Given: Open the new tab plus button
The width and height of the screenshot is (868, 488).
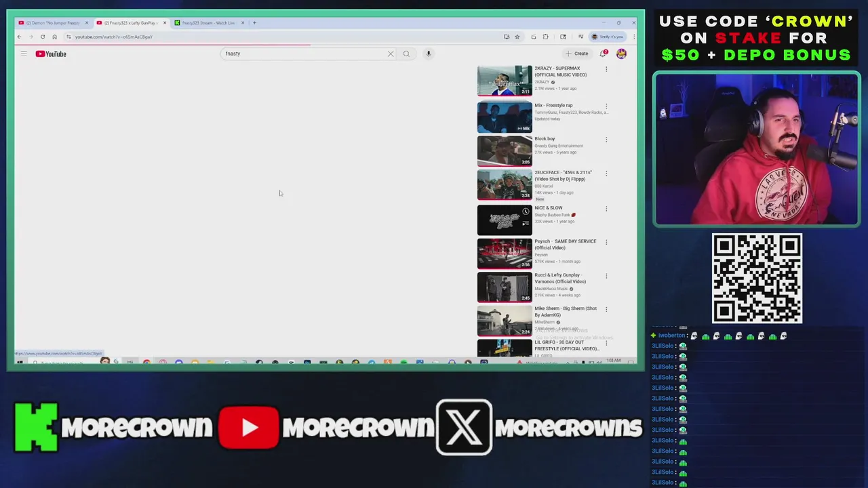Looking at the screenshot, I should [254, 22].
